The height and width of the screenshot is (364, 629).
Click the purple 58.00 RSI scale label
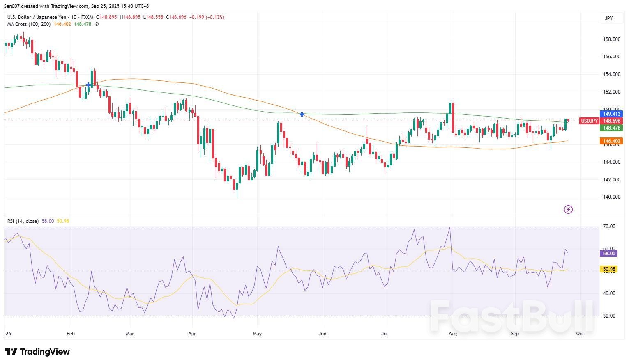[608, 254]
